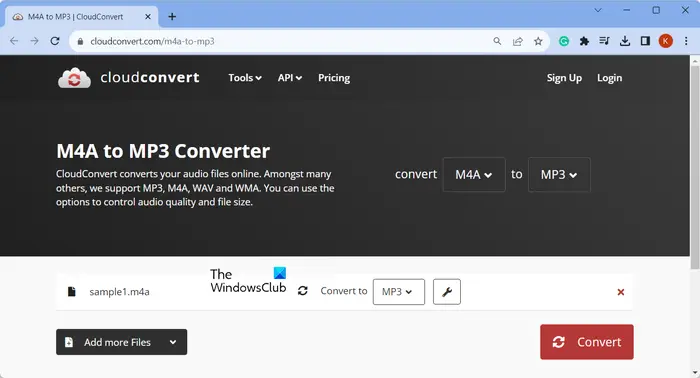
Task: Open the Pricing page
Action: pyautogui.click(x=334, y=78)
